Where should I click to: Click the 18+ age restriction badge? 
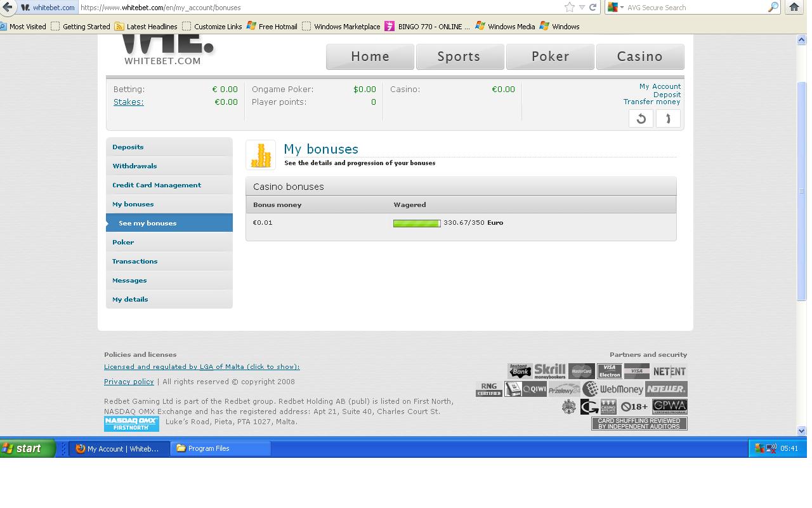[x=634, y=406]
